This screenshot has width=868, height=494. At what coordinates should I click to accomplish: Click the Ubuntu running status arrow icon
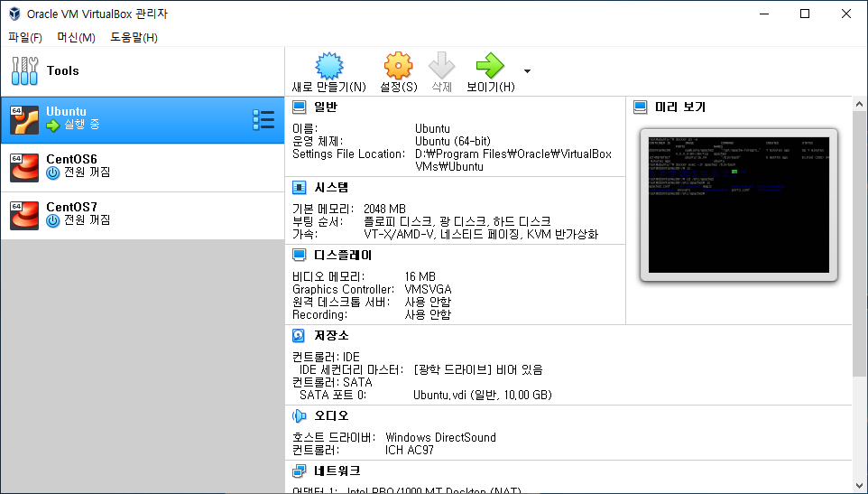(52, 126)
